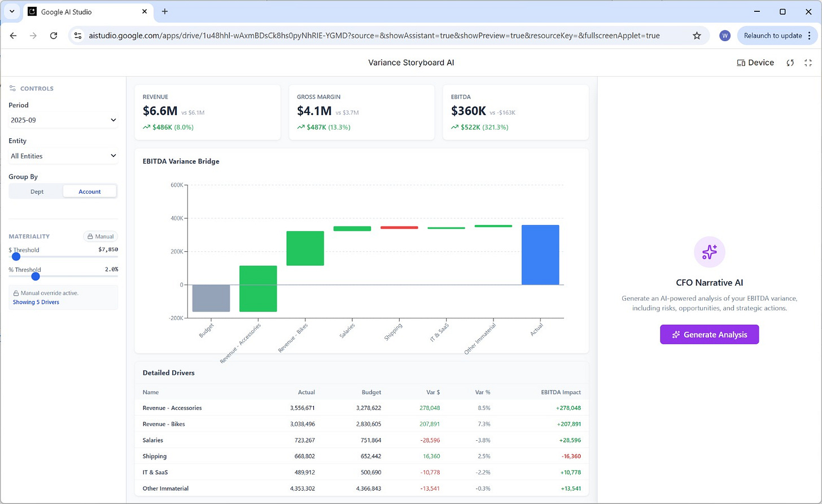Image resolution: width=822 pixels, height=504 pixels.
Task: Click the browser back arrow
Action: tap(14, 36)
